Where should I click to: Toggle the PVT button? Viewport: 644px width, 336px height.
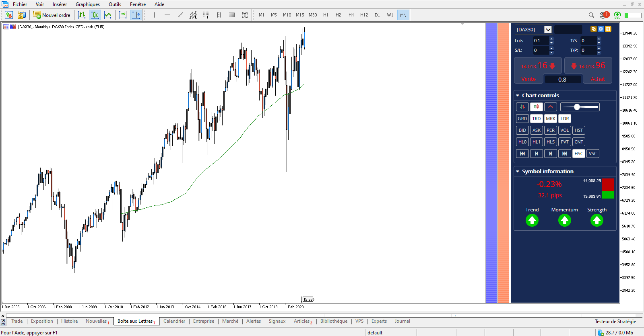pyautogui.click(x=564, y=142)
